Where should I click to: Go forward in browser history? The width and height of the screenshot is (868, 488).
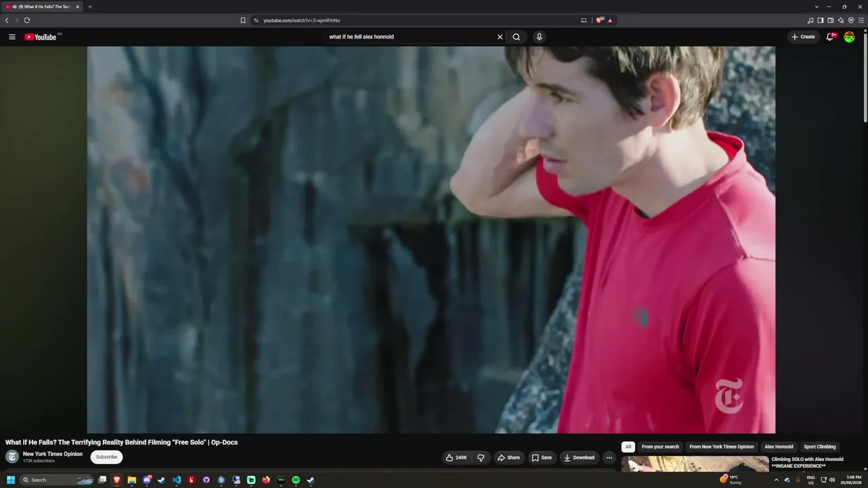click(x=17, y=20)
